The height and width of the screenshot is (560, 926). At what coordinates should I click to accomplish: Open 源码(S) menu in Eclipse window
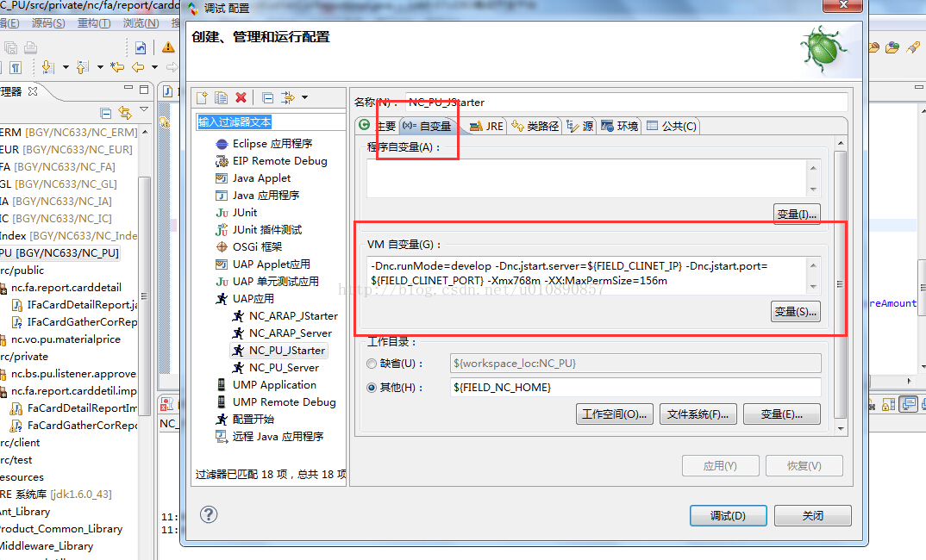[48, 23]
